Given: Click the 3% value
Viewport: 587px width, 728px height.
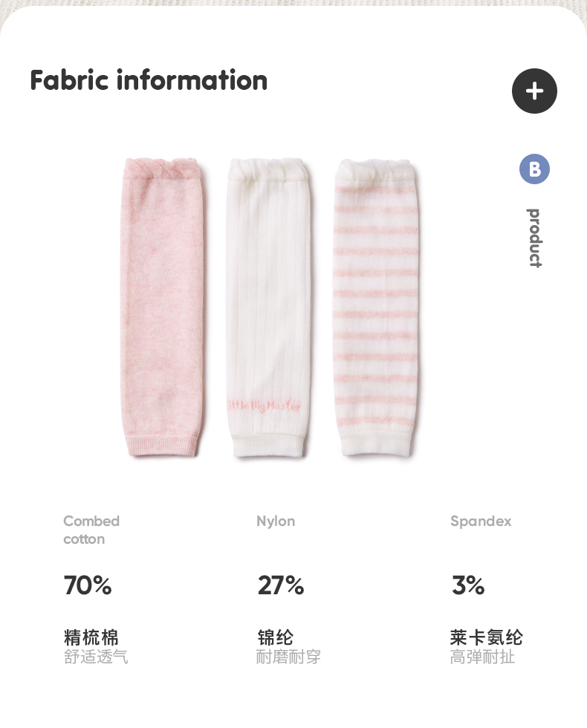Looking at the screenshot, I should (468, 585).
